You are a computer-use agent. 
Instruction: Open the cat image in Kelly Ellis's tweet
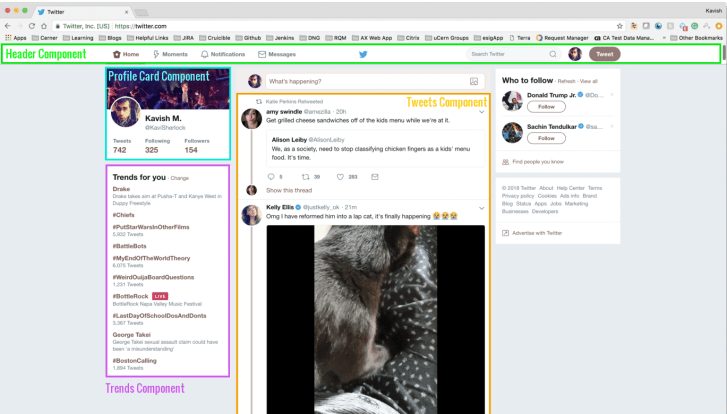tap(376, 319)
